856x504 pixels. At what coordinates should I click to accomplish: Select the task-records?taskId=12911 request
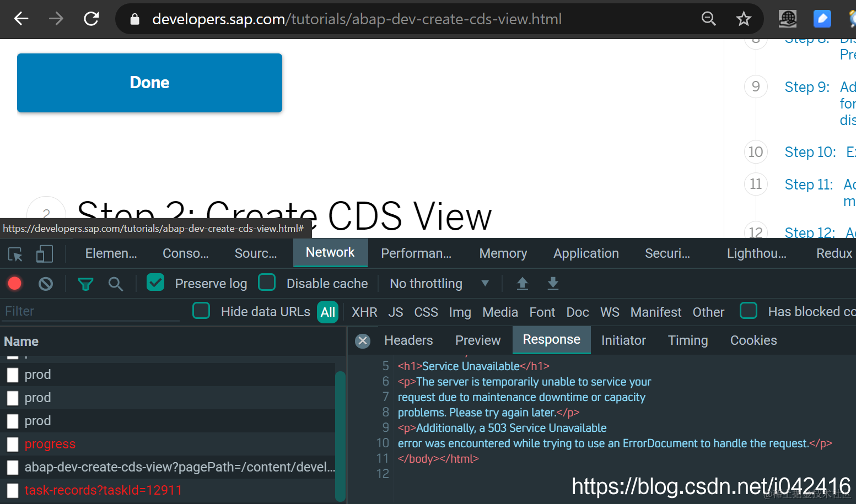(x=168, y=490)
